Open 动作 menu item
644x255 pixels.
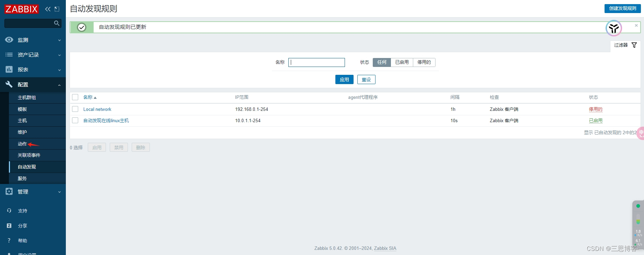[x=37, y=144]
